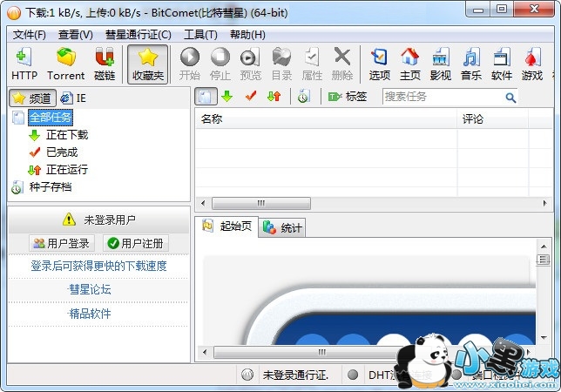Viewport: 561px width, 392px height.
Task: Sort by the 评论 column header
Action: [493, 118]
